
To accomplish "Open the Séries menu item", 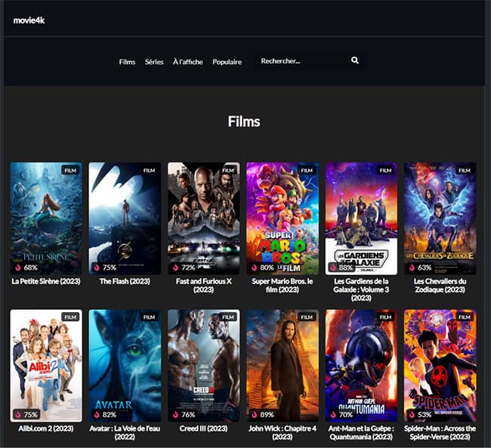I will (154, 62).
